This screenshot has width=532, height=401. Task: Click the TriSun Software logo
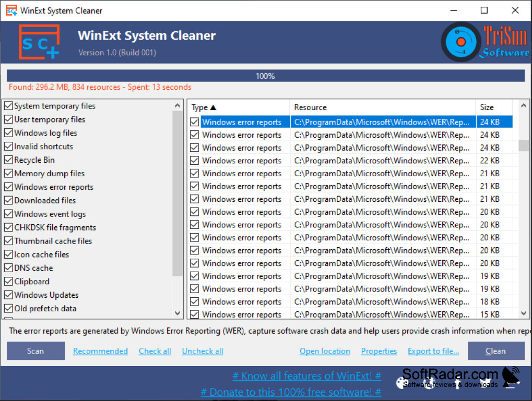pyautogui.click(x=486, y=42)
